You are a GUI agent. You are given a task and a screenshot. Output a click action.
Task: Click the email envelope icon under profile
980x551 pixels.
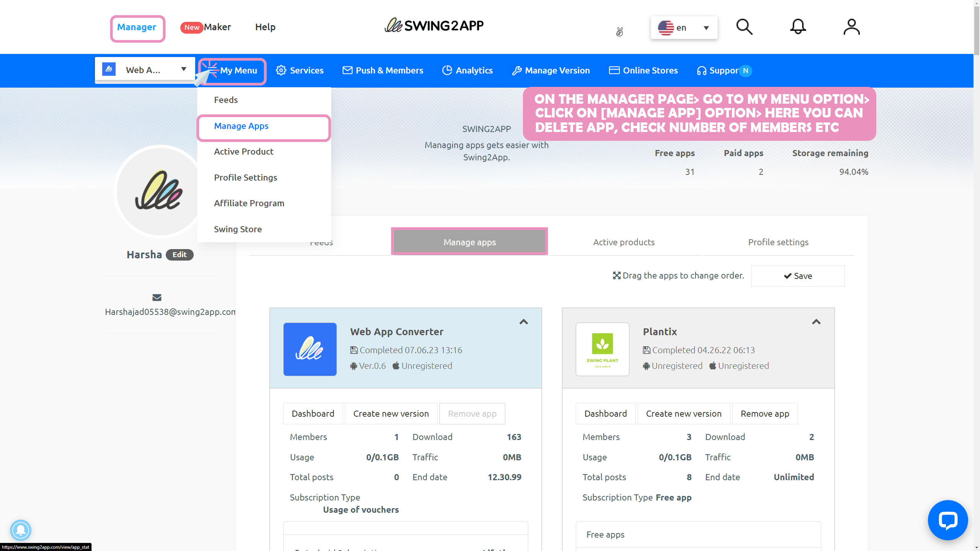(x=157, y=297)
